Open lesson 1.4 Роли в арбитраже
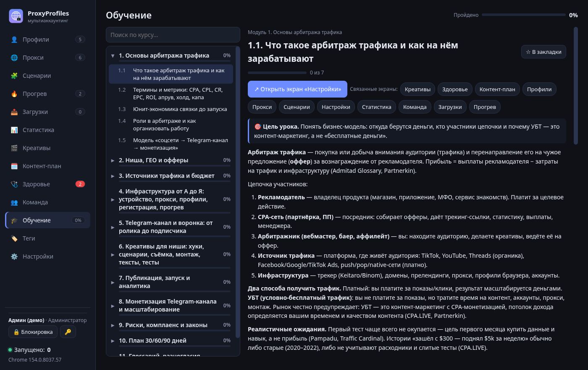This screenshot has width=588, height=370. [171, 124]
